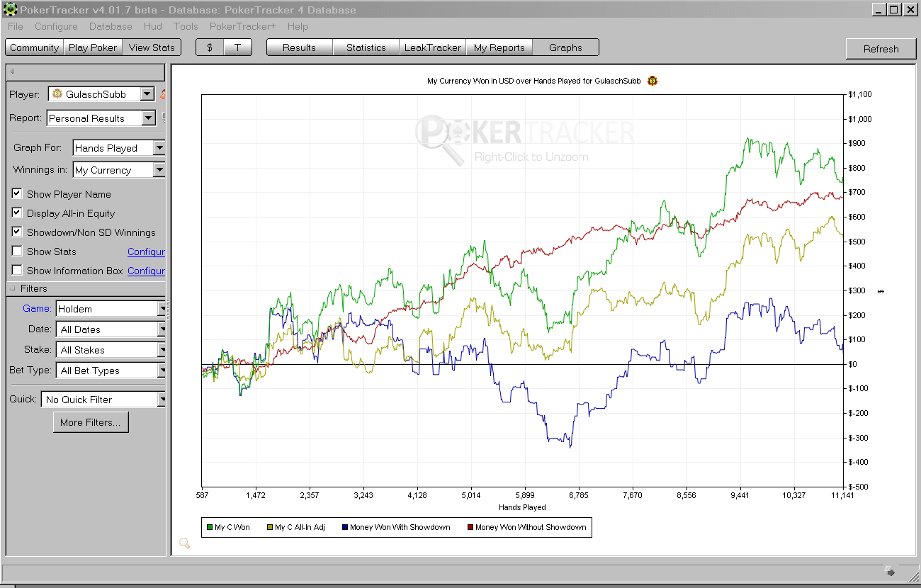Screen dimensions: 921x588
Task: Click the magnifier zoom icon below the graph
Action: click(x=184, y=543)
